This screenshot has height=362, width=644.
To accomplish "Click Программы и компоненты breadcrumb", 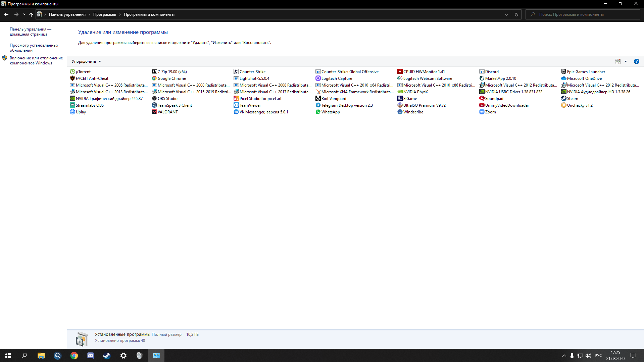I will coord(149,14).
